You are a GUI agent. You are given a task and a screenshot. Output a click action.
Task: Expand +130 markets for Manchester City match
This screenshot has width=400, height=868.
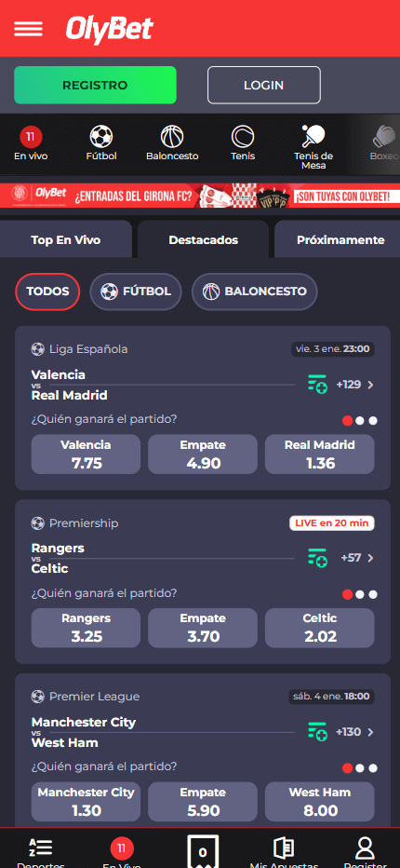coord(355,732)
